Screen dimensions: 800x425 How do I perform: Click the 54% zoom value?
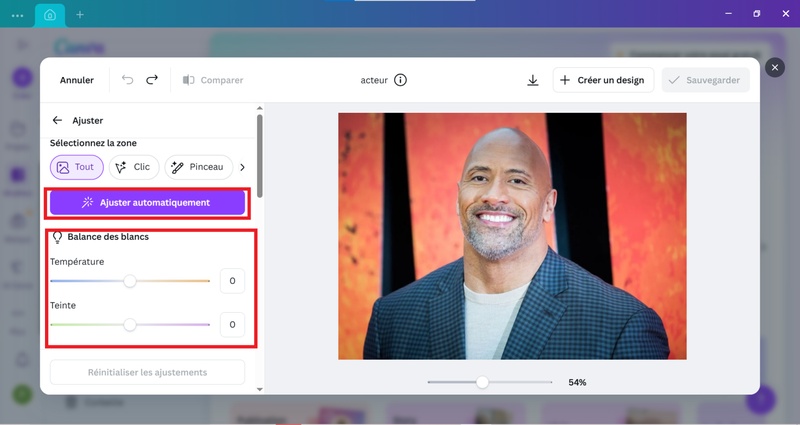point(577,382)
